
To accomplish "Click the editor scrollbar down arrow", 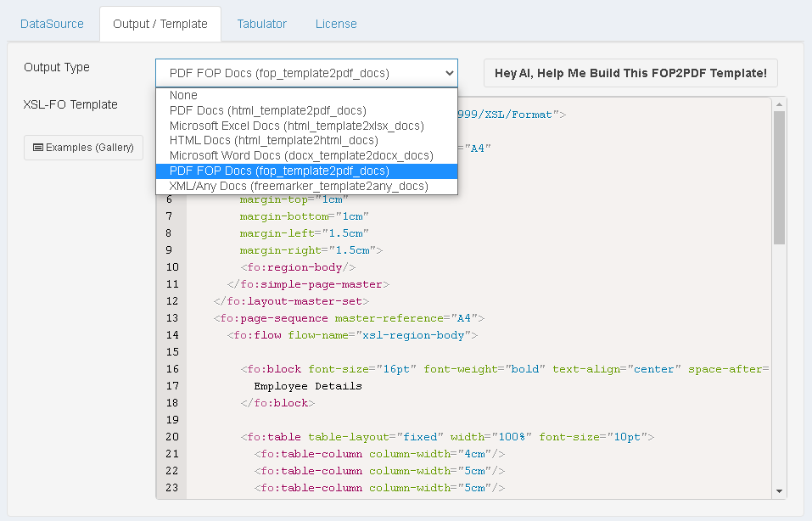I will (x=779, y=491).
